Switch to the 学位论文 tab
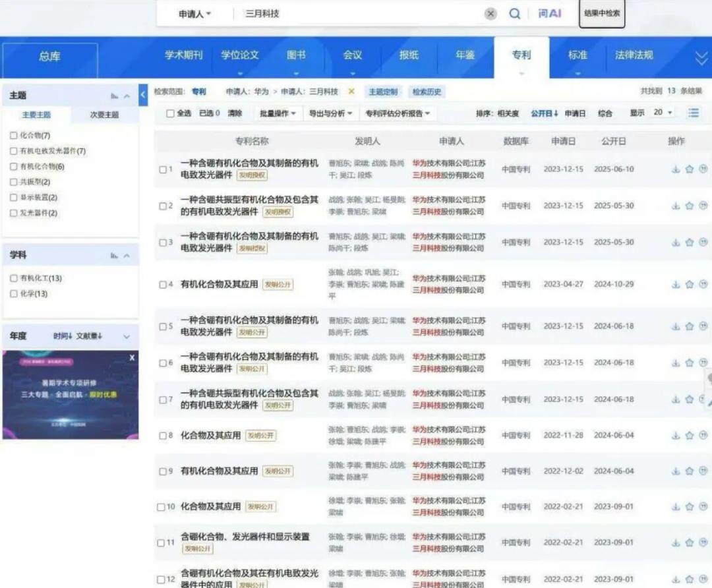 [x=240, y=55]
